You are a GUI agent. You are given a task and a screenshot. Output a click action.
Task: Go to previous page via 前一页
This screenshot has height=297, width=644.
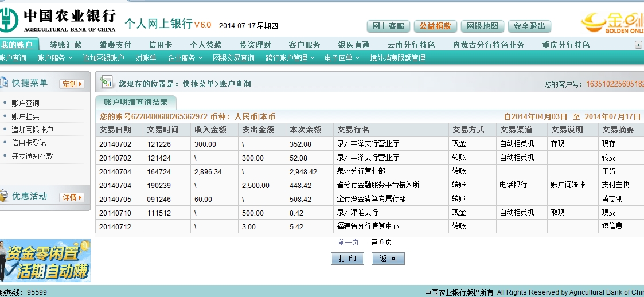pyautogui.click(x=348, y=242)
